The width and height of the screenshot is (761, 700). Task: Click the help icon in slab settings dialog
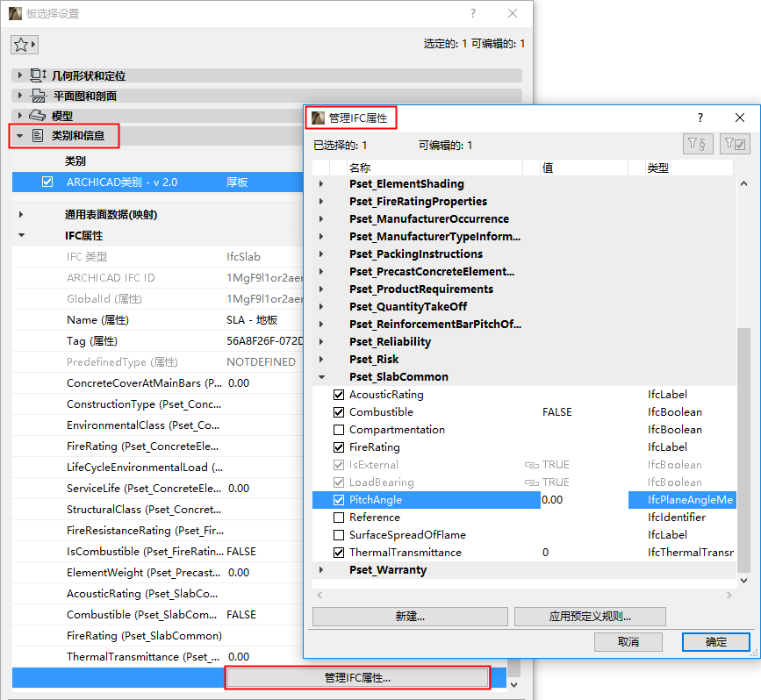point(472,13)
